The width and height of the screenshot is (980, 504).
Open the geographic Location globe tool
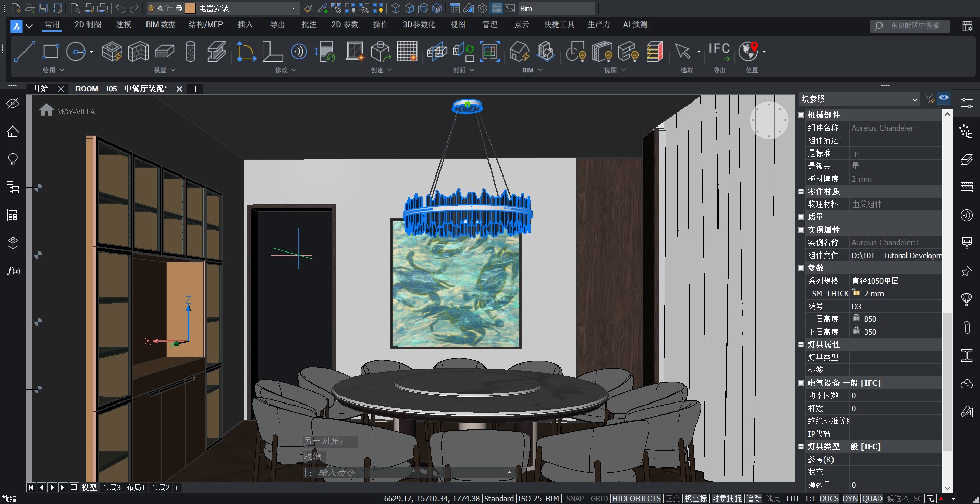749,52
